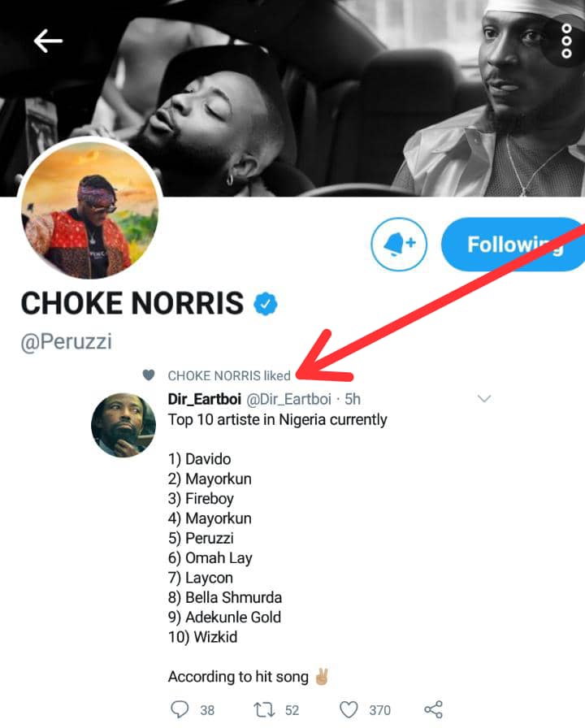Click the @Dir_Eartboi handle

click(x=290, y=399)
